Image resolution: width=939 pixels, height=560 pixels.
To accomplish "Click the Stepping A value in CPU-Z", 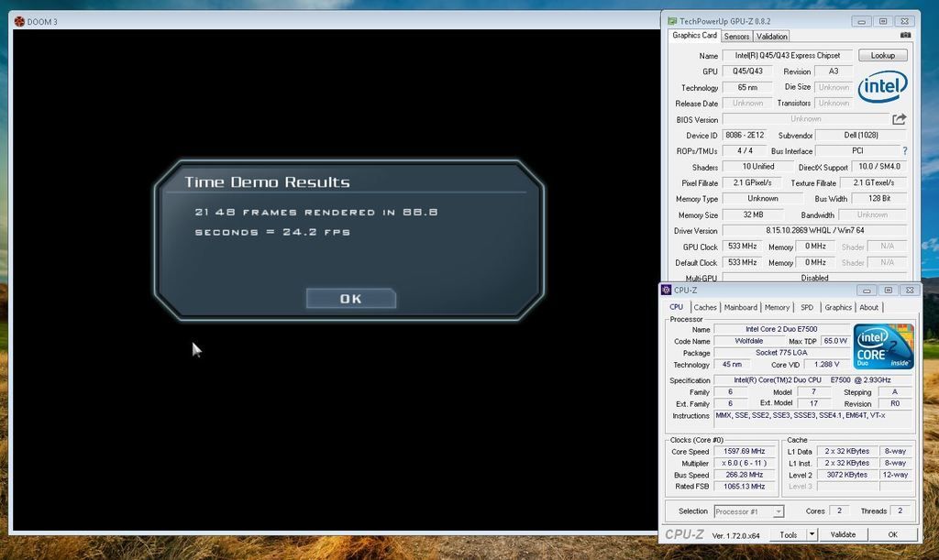I will click(x=895, y=392).
